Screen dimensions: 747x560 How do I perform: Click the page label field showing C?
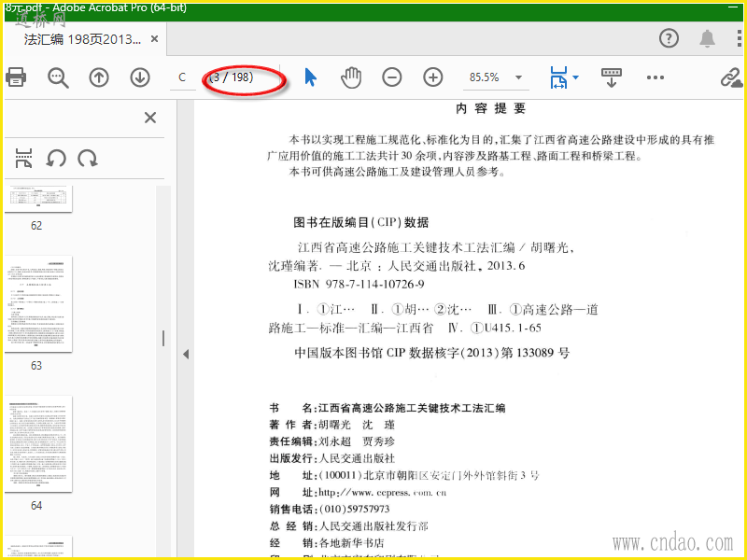click(182, 77)
